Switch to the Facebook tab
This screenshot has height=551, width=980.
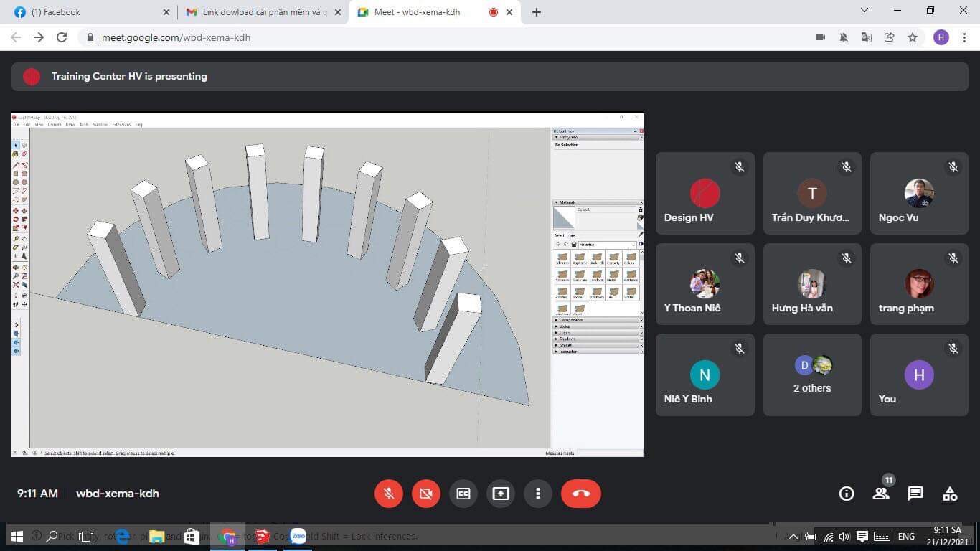tap(86, 12)
